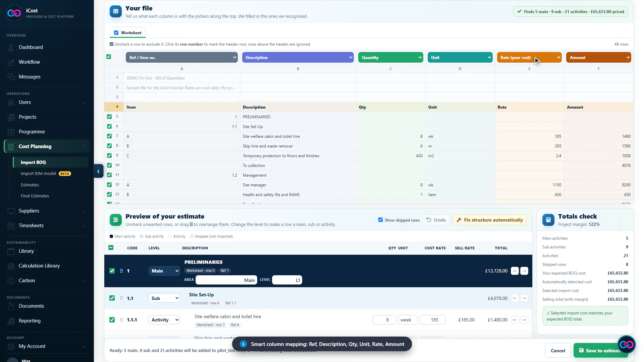Viewport: 644px width, 362px height.
Task: Select row number 4 as header row
Action: [x=117, y=107]
